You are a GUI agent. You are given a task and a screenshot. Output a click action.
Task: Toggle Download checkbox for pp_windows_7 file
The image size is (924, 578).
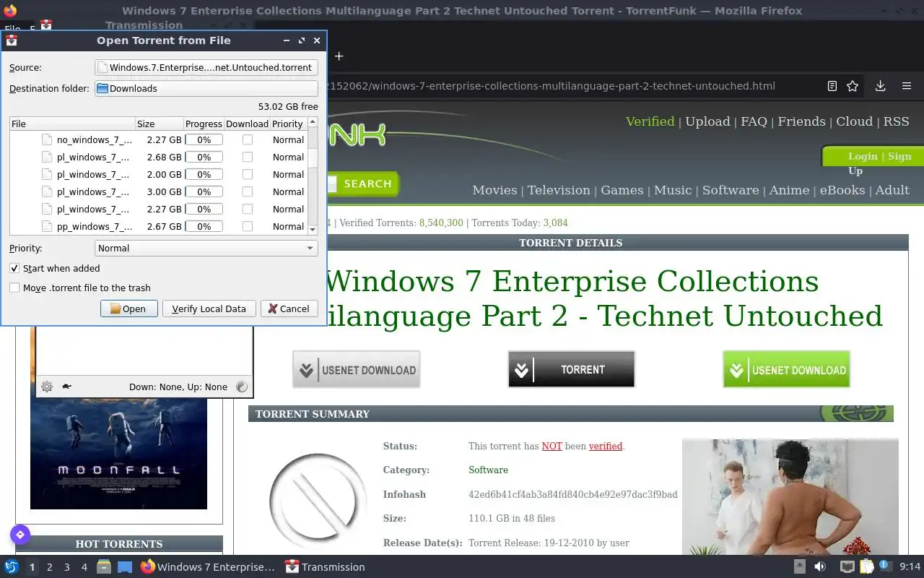[x=248, y=226]
